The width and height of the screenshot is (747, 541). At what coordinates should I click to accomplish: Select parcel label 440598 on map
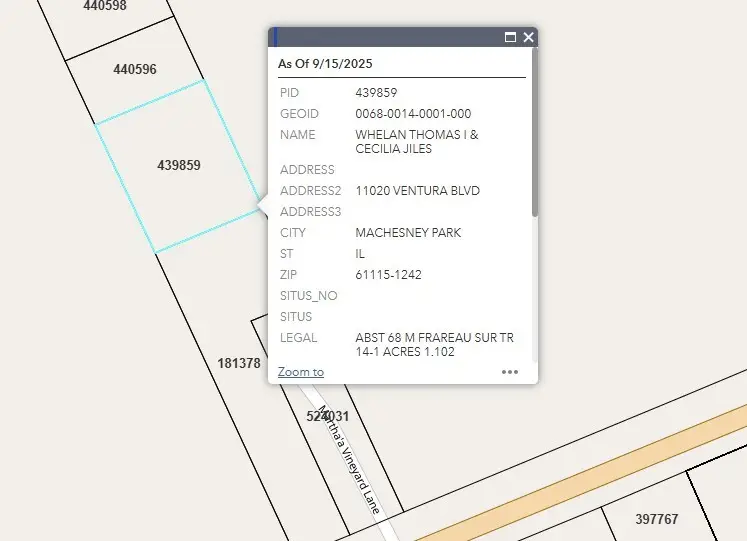pyautogui.click(x=105, y=6)
